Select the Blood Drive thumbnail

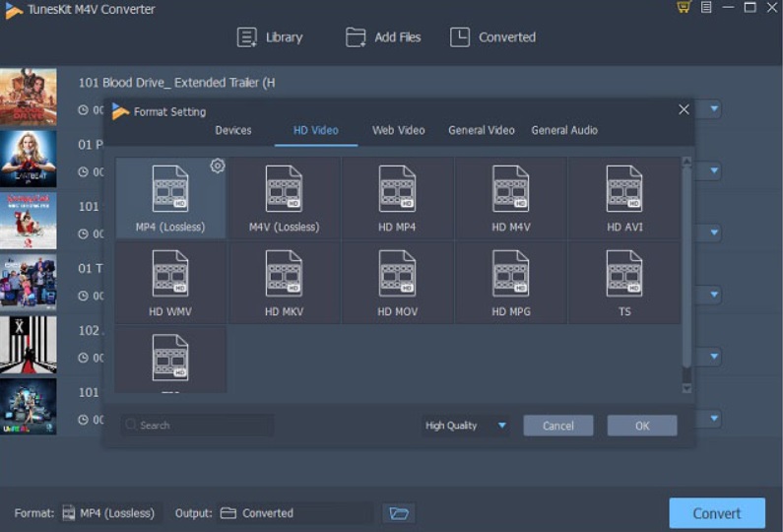29,97
